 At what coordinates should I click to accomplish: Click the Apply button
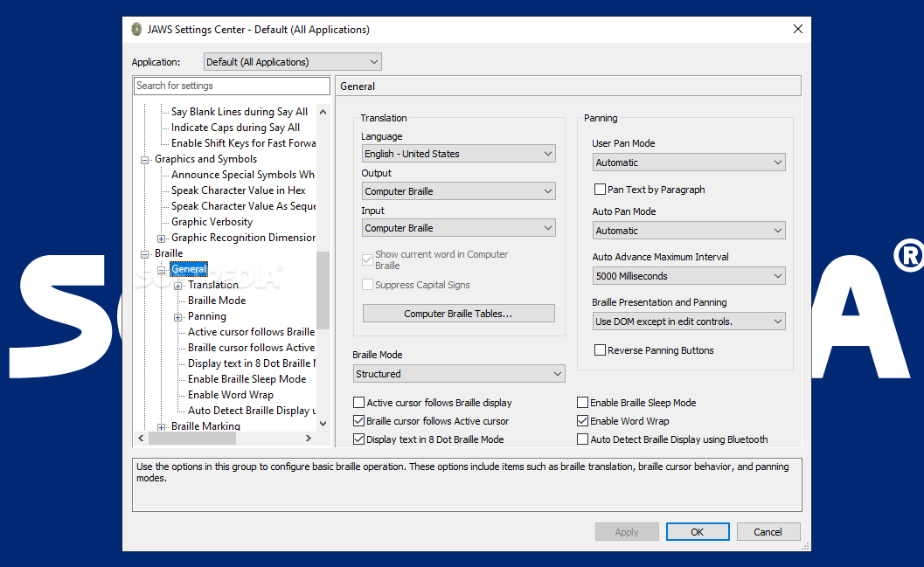(x=627, y=532)
